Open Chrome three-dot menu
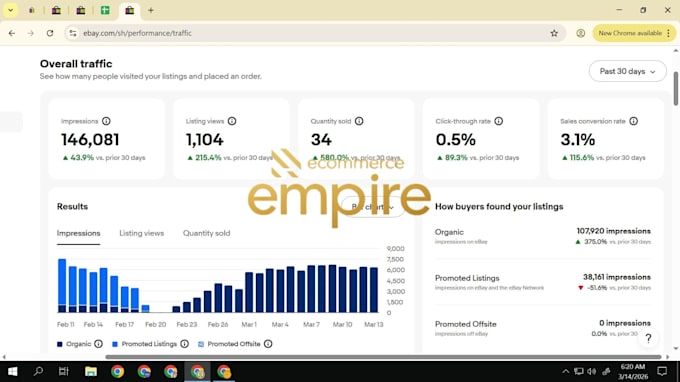This screenshot has height=382, width=680. pyautogui.click(x=669, y=33)
